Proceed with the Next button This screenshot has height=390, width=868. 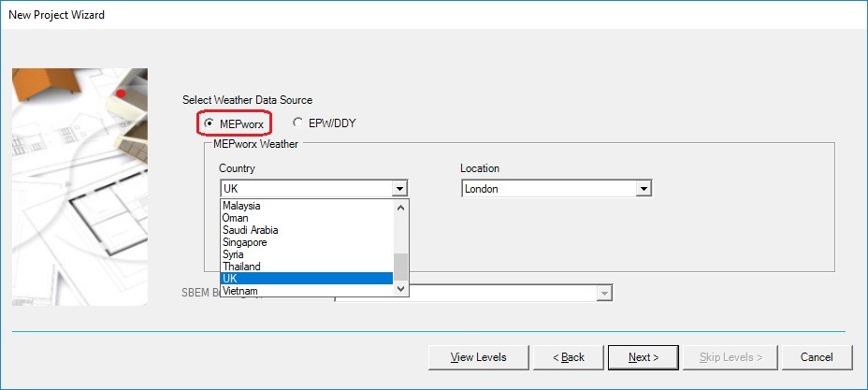click(x=644, y=357)
